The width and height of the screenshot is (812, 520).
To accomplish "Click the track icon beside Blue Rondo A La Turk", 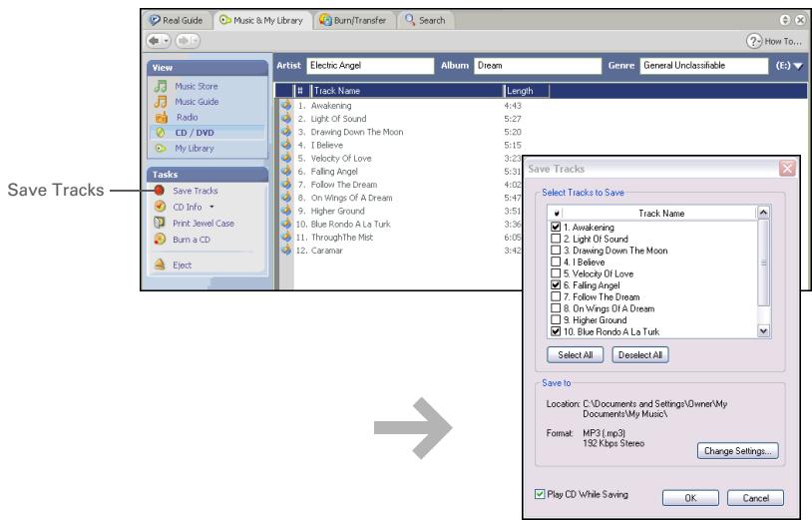I will [x=286, y=224].
